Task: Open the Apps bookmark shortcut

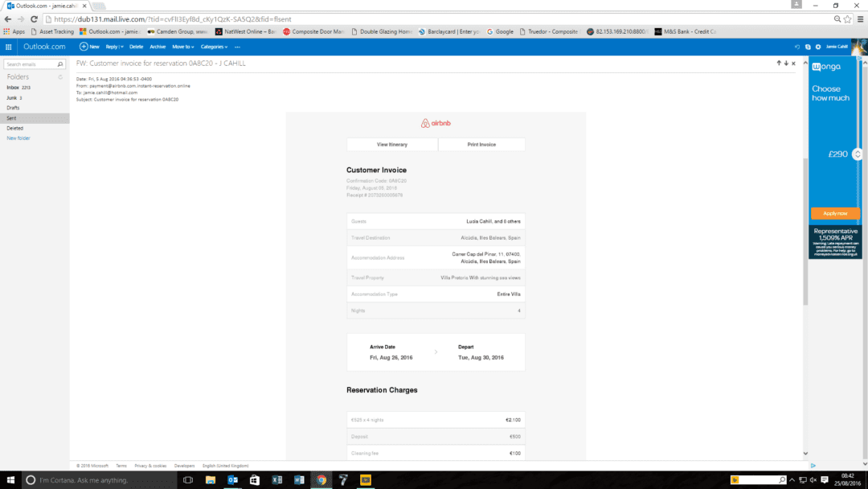Action: tap(14, 31)
